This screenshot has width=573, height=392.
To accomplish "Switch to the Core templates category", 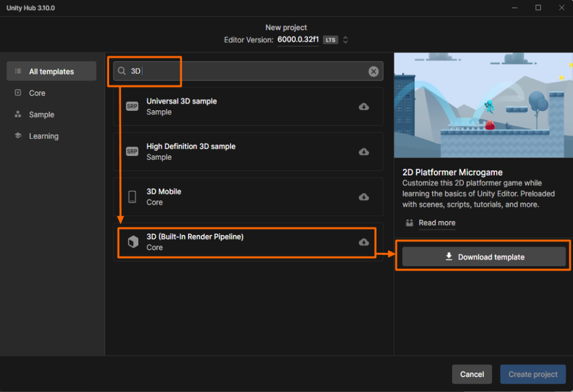I will (x=37, y=93).
